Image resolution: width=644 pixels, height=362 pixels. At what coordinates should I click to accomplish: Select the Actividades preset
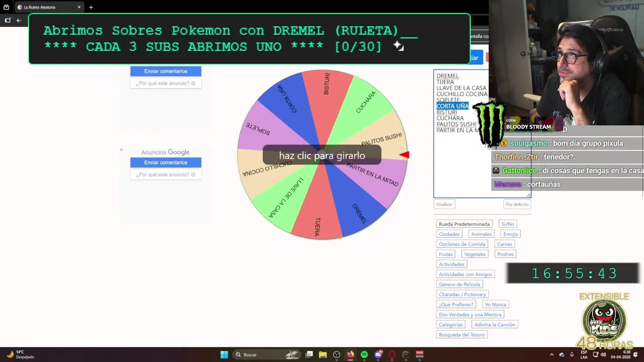pos(451,264)
